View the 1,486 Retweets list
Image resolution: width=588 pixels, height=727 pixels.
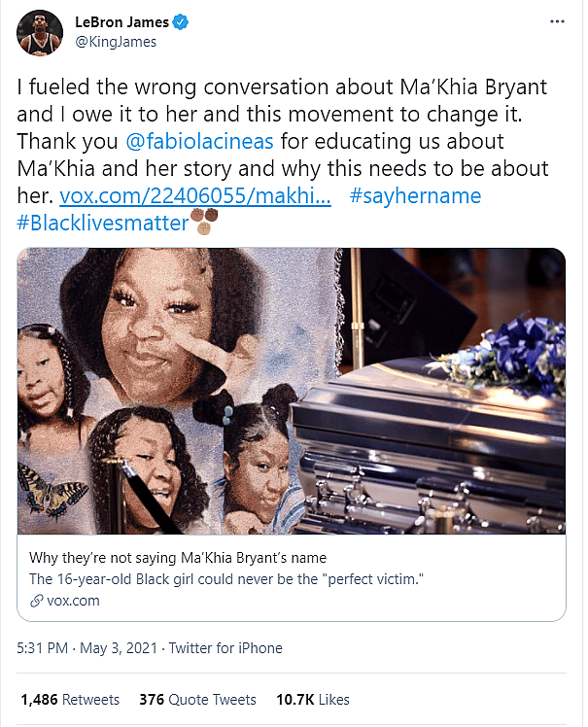(70, 700)
